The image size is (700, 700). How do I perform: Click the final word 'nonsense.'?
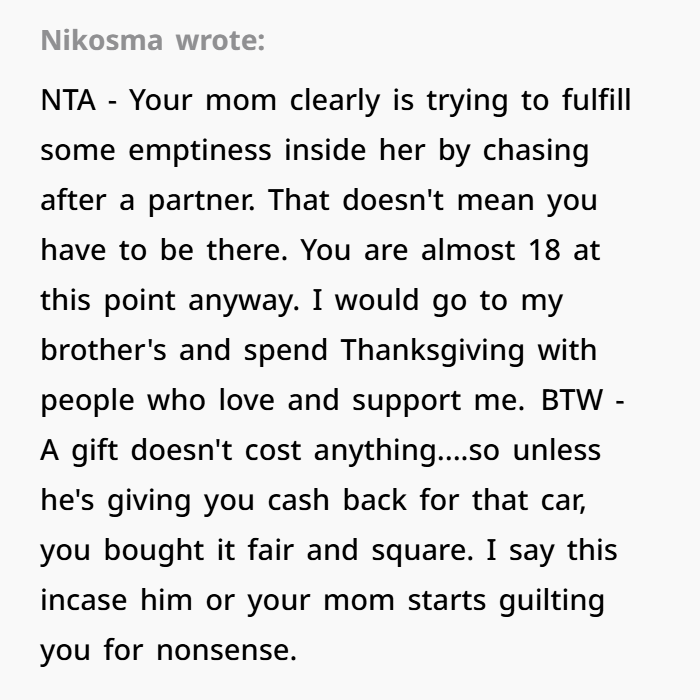pyautogui.click(x=227, y=650)
